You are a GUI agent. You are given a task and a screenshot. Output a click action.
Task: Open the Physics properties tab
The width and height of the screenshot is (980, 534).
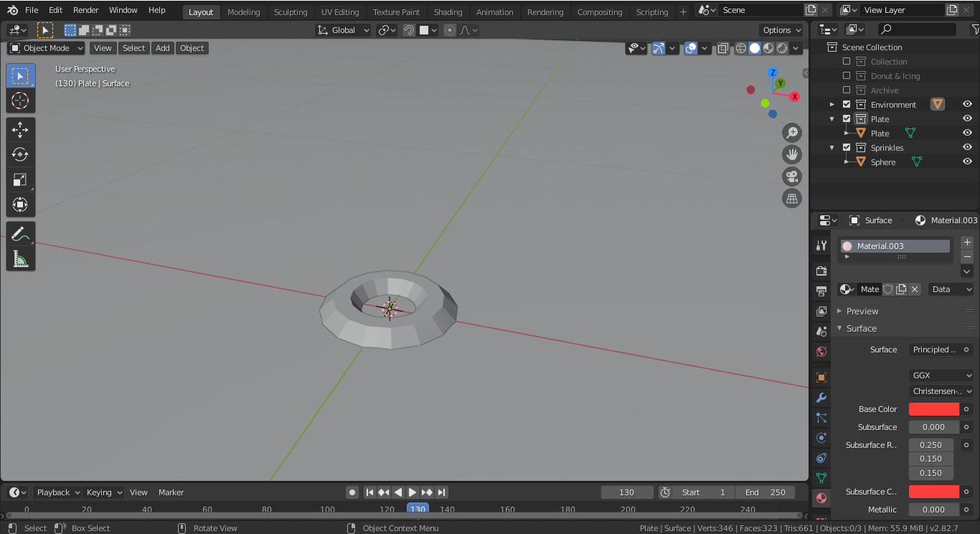(821, 438)
